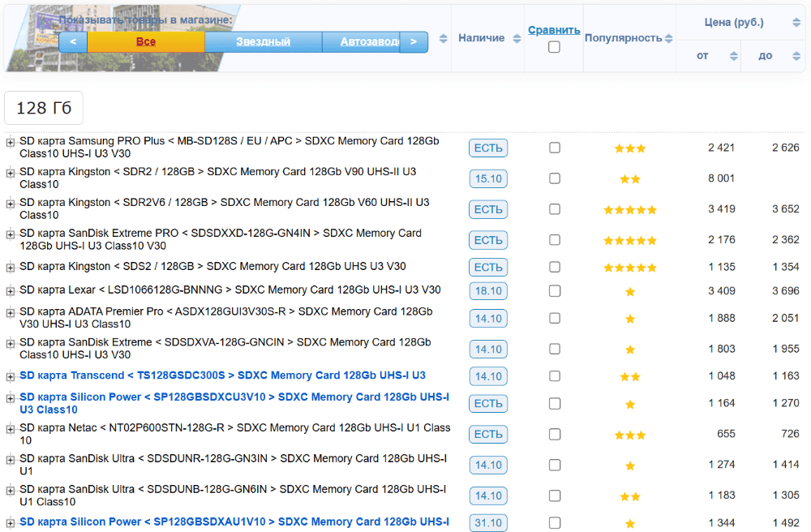Viewport: 811px width, 532px height.
Task: Check the compare box for Samsung PRO Plus card
Action: tap(554, 148)
